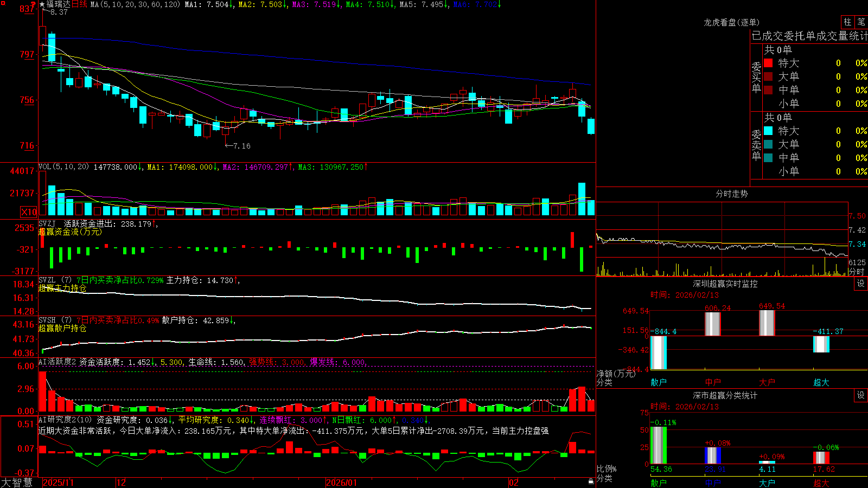Open MA(5,10,20,30,60,120) indicator parameters
Image resolution: width=868 pixels, height=488 pixels.
click(x=135, y=4)
